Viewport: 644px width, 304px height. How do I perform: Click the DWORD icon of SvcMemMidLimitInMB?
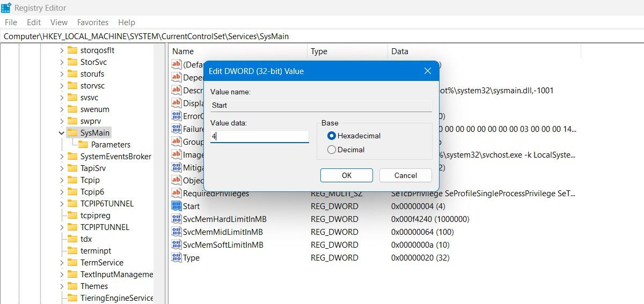176,232
